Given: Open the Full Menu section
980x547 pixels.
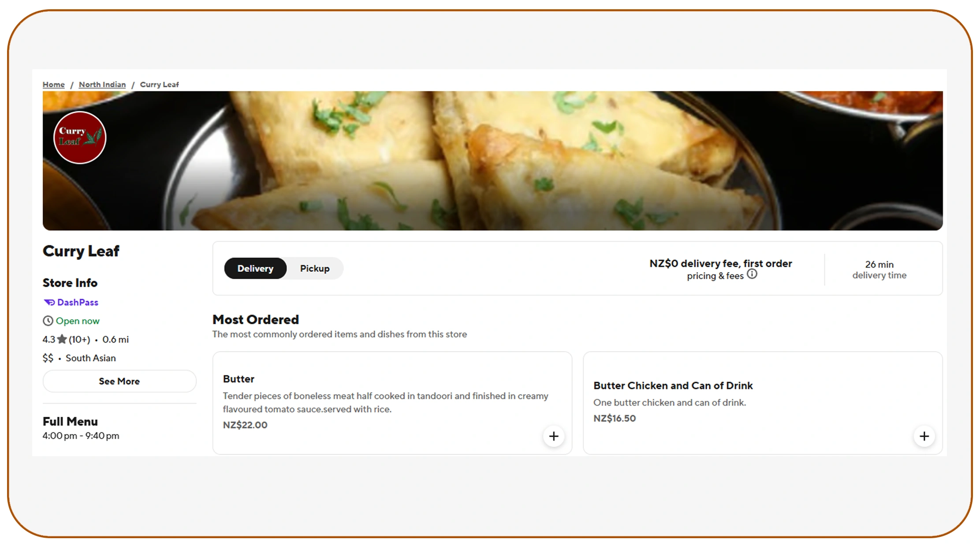Looking at the screenshot, I should click(x=70, y=421).
